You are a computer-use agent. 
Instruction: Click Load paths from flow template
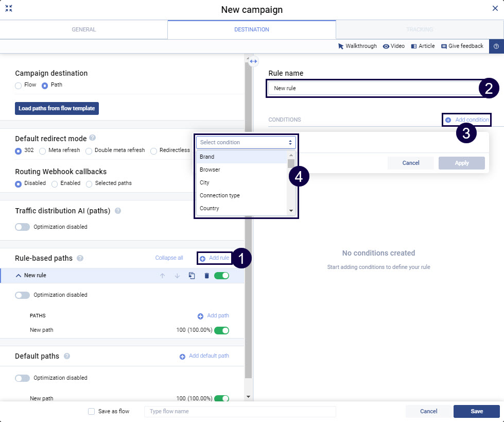pyautogui.click(x=57, y=108)
